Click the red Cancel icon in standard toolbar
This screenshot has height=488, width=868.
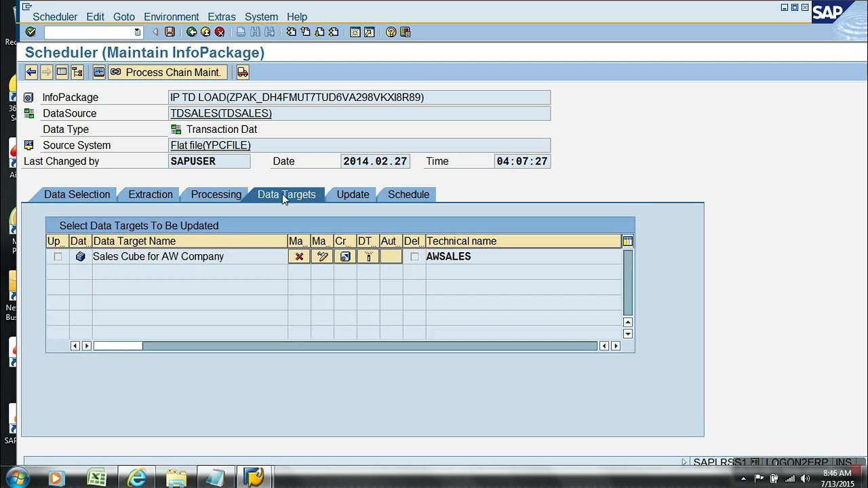tap(220, 32)
